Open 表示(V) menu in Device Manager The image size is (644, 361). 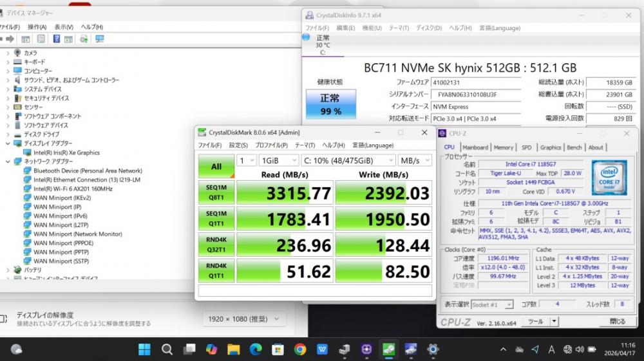pos(64,26)
